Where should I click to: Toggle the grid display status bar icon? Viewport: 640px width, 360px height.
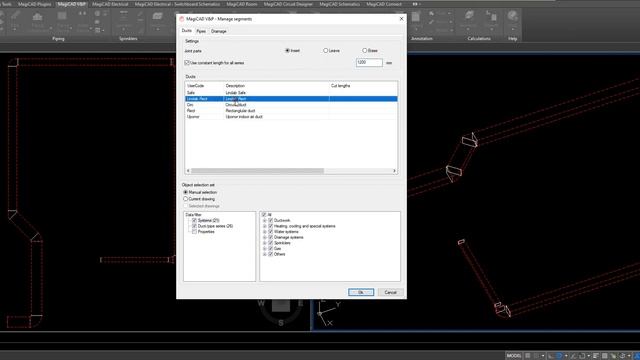pos(528,356)
